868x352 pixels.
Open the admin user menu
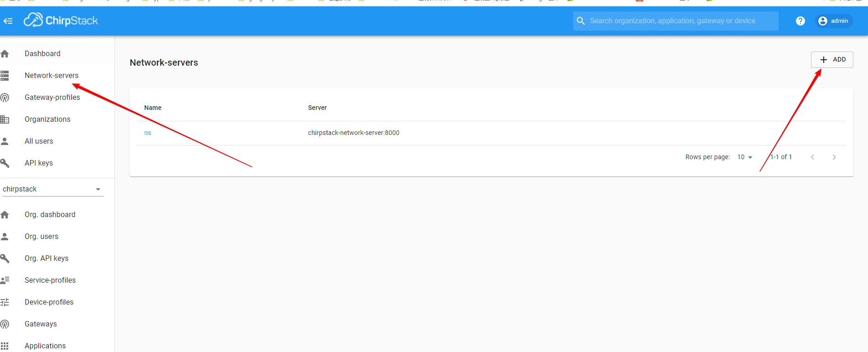pyautogui.click(x=834, y=21)
